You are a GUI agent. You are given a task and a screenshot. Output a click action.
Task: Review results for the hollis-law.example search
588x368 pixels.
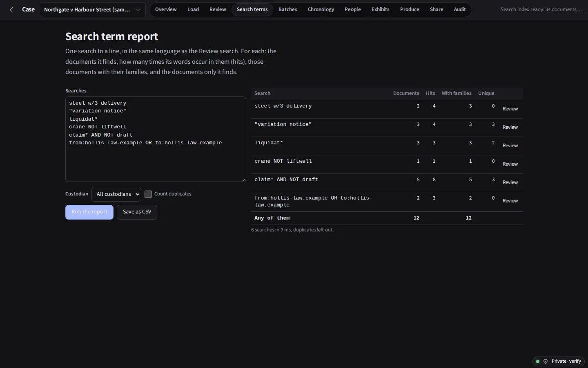(510, 201)
